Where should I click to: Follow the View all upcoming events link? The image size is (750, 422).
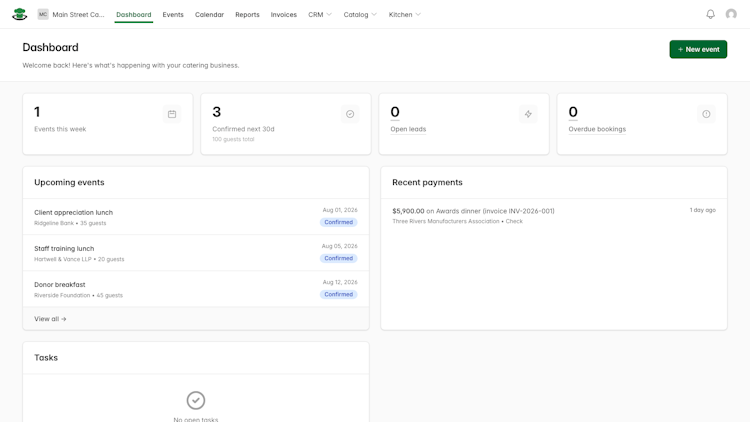coord(50,319)
